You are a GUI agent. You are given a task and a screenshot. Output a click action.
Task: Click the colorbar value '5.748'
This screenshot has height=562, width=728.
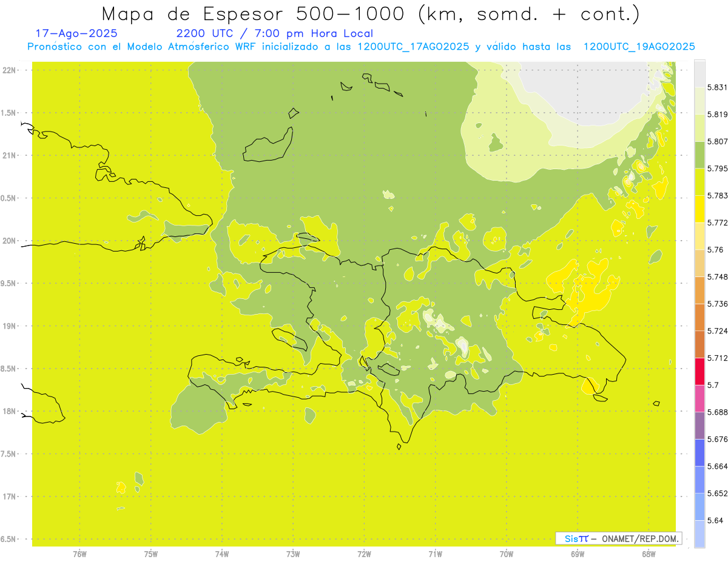click(717, 276)
